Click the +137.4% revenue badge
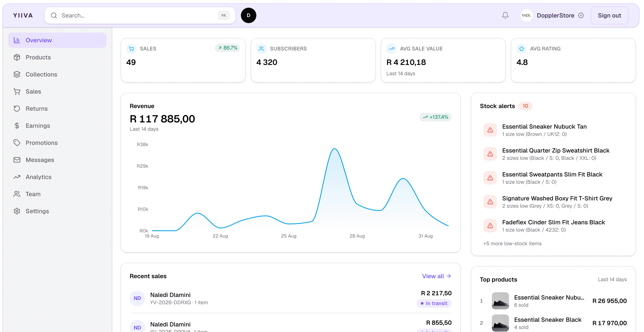 (x=435, y=117)
